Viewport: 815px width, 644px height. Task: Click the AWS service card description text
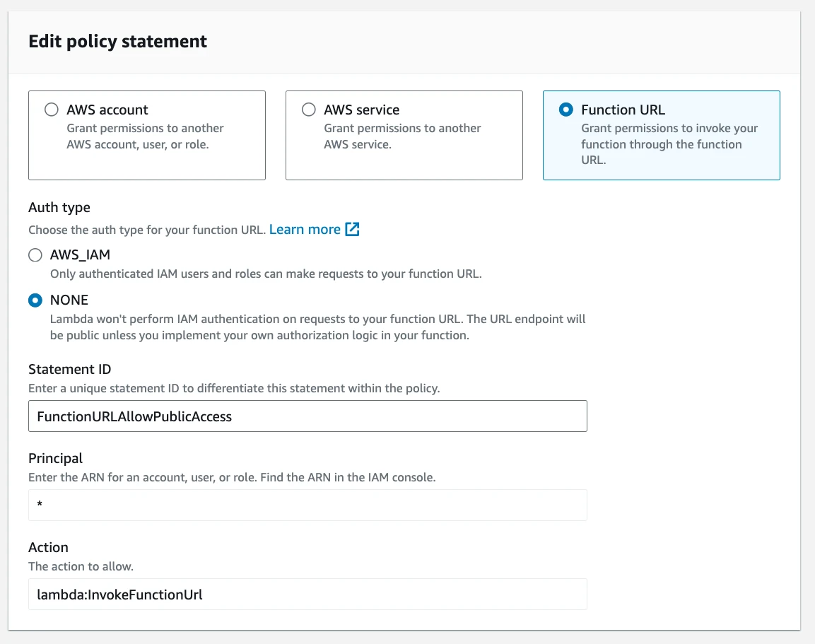[402, 136]
